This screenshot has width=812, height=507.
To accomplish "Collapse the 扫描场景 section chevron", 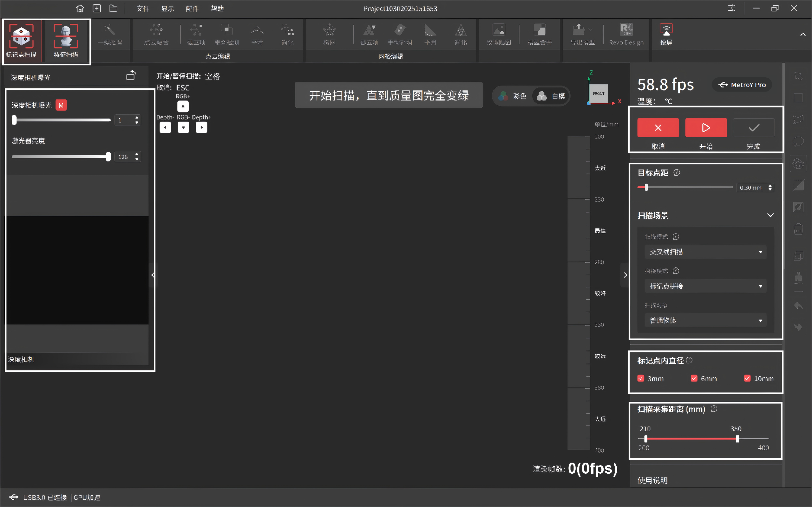I will [x=770, y=215].
